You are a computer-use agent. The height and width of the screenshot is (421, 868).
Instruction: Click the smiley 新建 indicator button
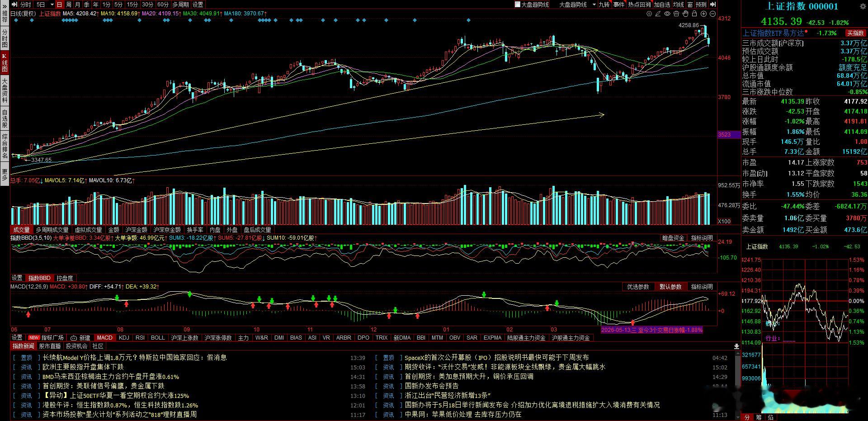80,338
